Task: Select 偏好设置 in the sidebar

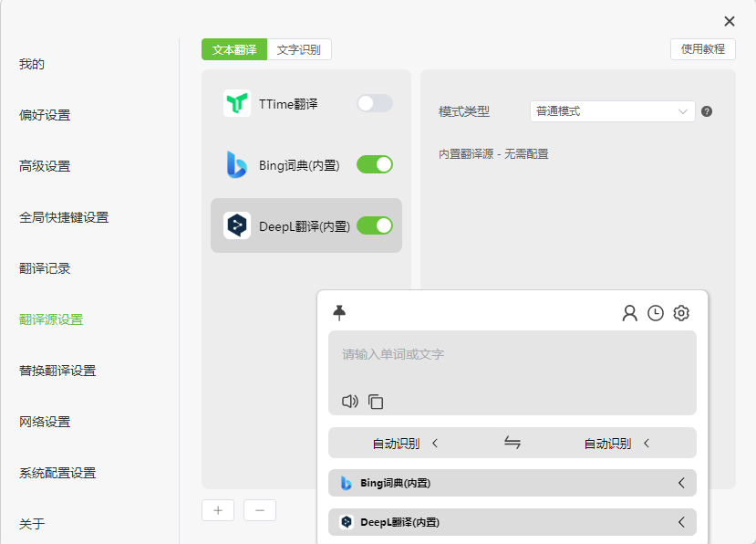Action: [45, 114]
